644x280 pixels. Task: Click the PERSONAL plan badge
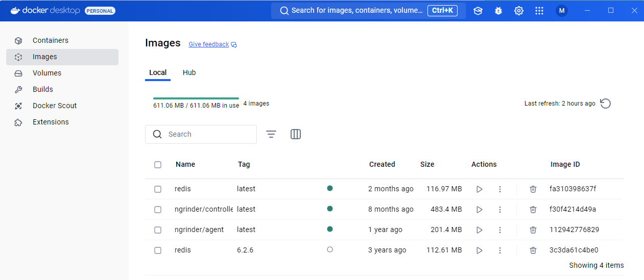pyautogui.click(x=100, y=11)
